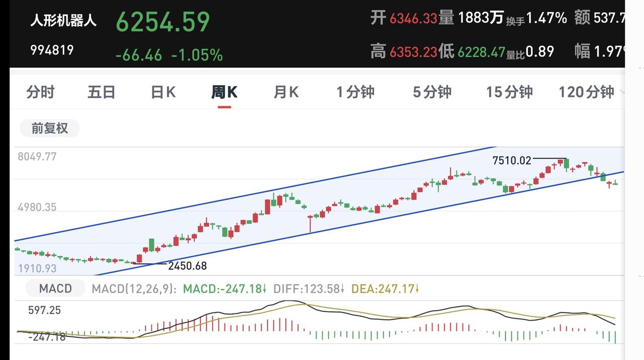Select the 周K tab
Viewport: 644px width, 360px height.
(224, 92)
